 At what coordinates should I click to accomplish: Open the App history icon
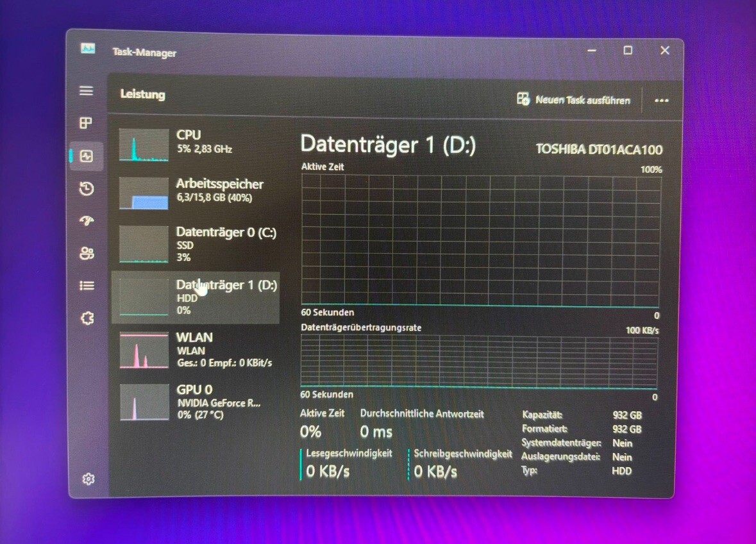86,188
